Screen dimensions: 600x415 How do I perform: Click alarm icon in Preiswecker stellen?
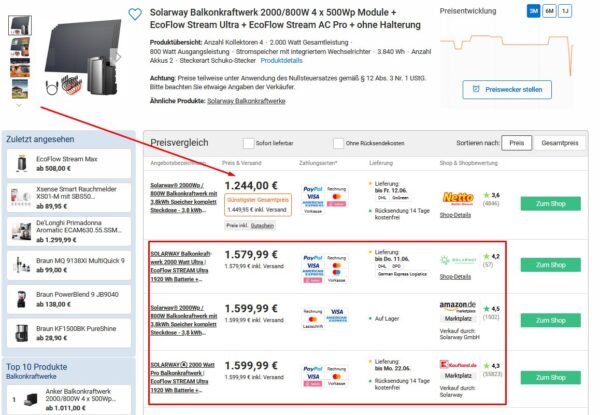click(476, 89)
